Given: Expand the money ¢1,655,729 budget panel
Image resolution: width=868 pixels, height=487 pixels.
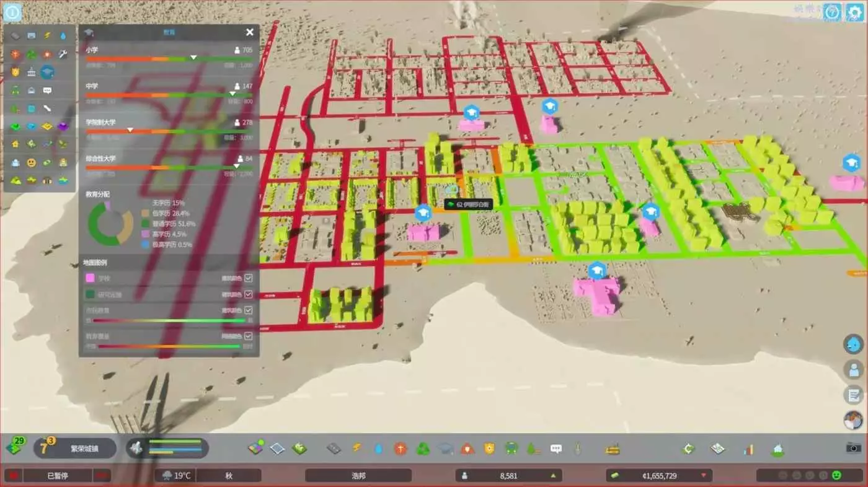Looking at the screenshot, I should tap(659, 476).
